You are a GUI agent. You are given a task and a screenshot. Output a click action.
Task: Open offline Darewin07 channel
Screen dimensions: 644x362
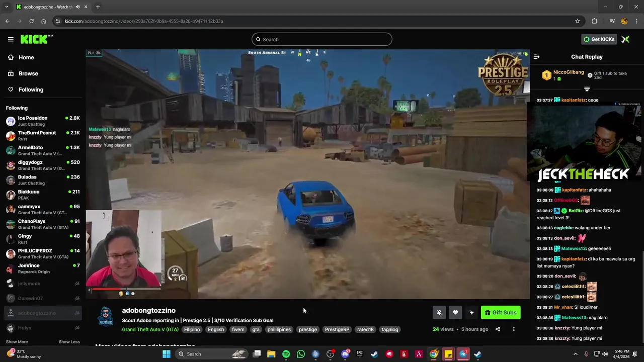click(x=43, y=298)
